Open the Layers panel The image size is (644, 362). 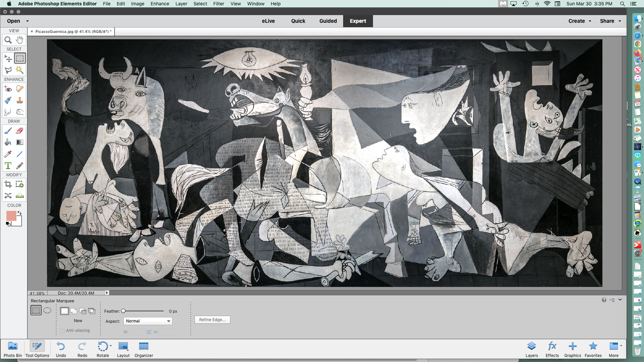point(532,349)
